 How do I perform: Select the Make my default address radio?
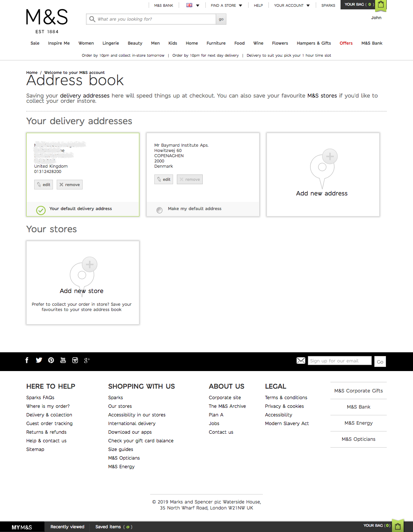click(x=160, y=210)
